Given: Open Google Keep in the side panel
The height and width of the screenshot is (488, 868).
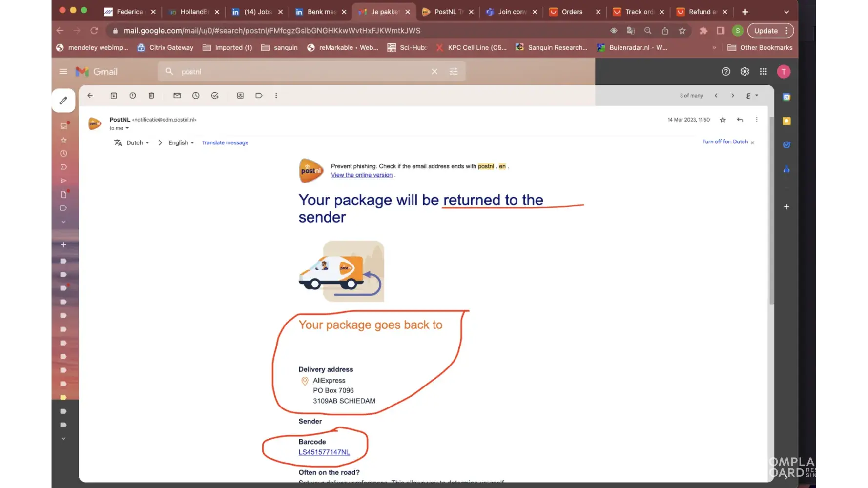Looking at the screenshot, I should click(786, 121).
